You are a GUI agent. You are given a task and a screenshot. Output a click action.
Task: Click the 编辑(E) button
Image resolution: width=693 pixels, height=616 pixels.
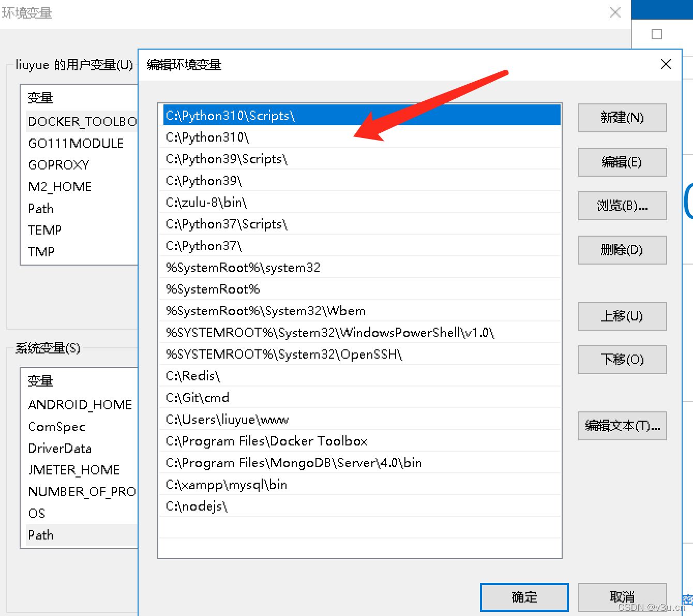622,162
